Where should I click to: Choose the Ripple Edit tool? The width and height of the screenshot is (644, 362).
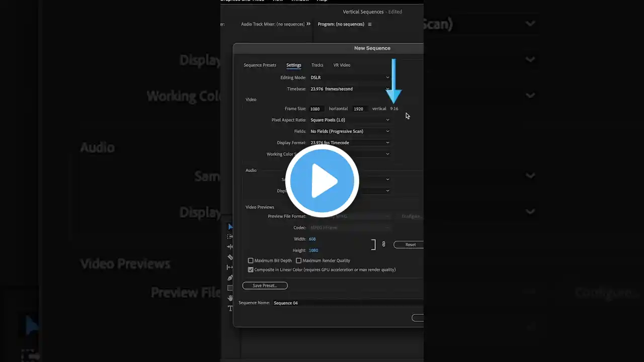point(230,247)
